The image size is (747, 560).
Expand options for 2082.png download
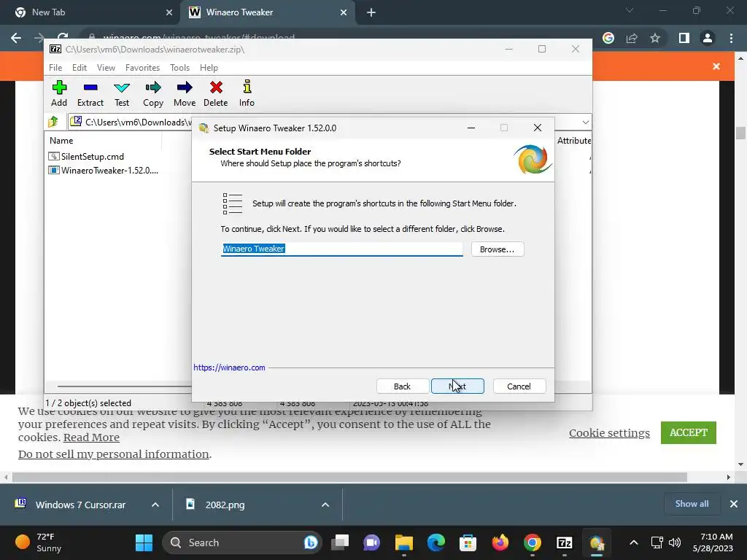click(325, 505)
